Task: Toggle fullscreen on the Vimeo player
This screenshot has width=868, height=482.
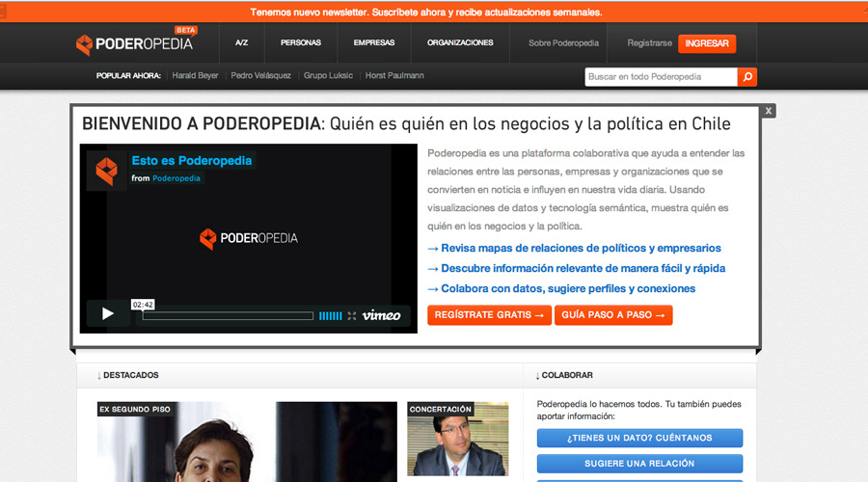Action: pos(352,316)
